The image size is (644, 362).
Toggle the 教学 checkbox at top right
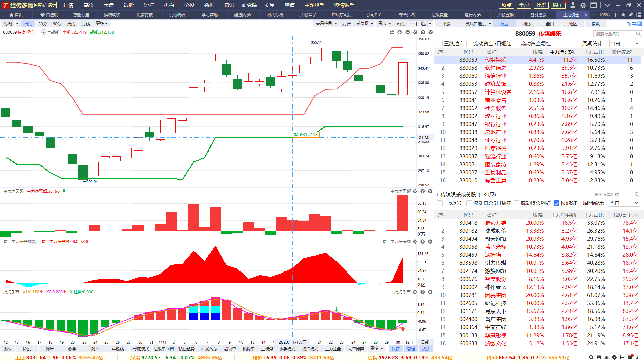click(639, 24)
